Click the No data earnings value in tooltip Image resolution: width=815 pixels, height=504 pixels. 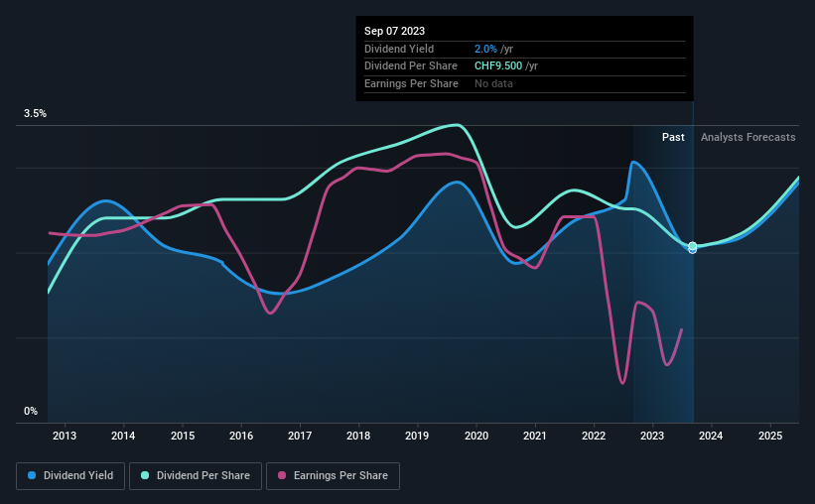point(493,83)
